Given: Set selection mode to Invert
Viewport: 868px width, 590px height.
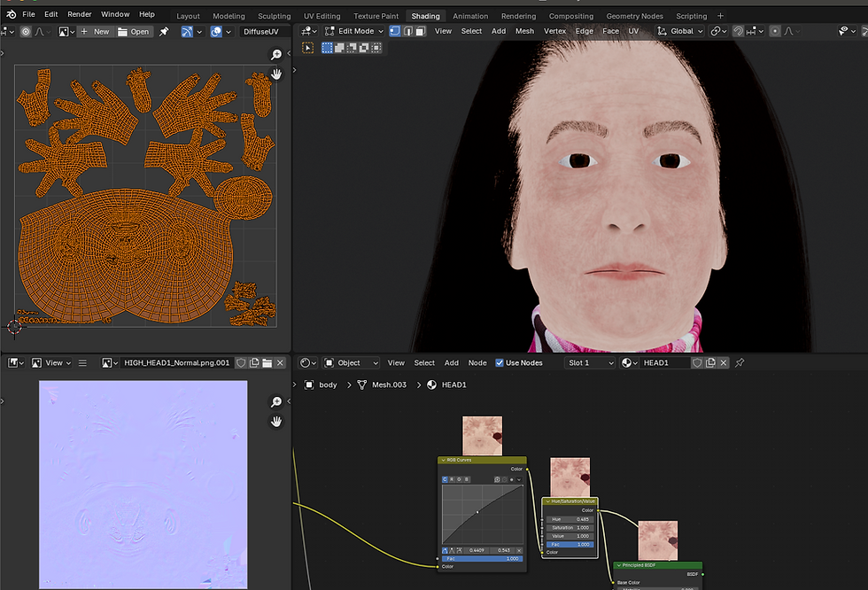Looking at the screenshot, I should point(364,48).
